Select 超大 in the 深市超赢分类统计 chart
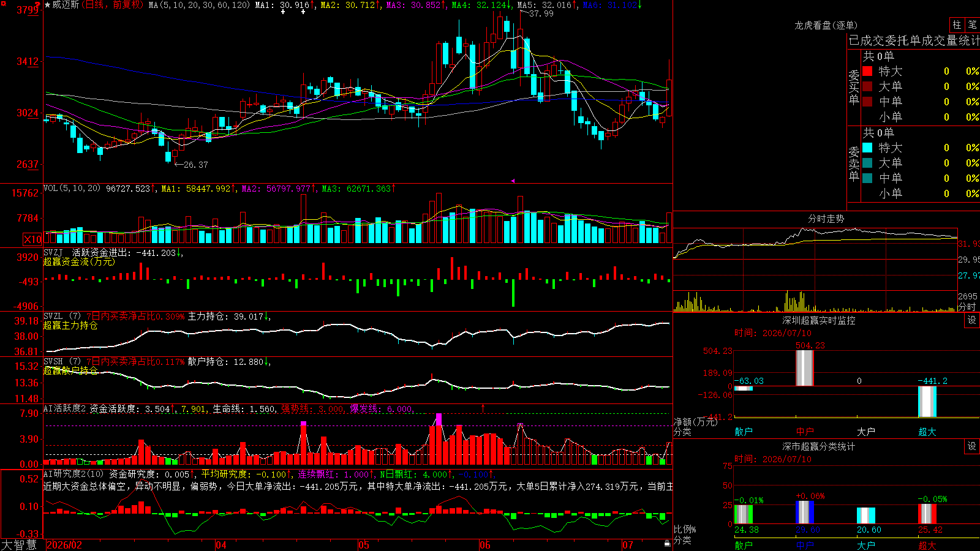The width and height of the screenshot is (980, 551). (x=927, y=545)
